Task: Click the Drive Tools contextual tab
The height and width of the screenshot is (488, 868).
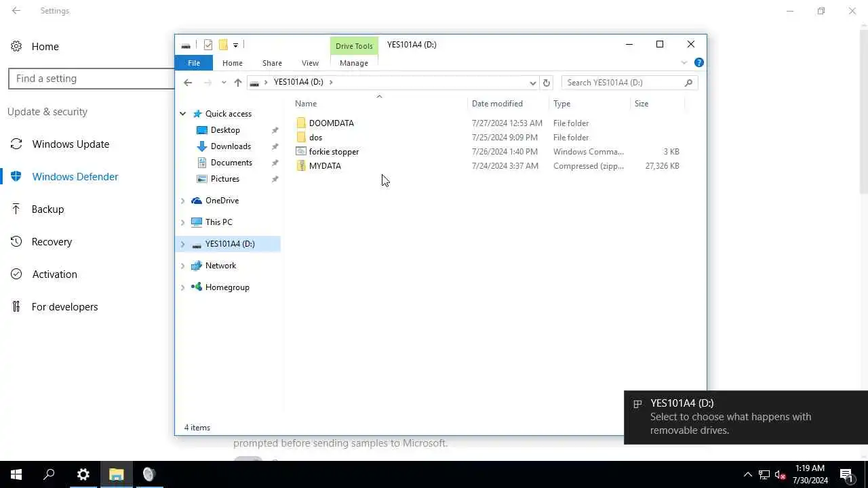Action: click(354, 45)
